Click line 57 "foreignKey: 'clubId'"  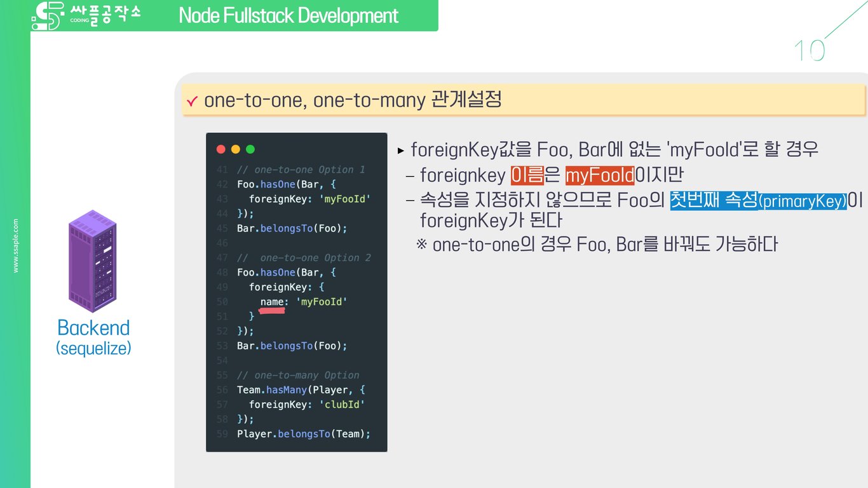(307, 404)
